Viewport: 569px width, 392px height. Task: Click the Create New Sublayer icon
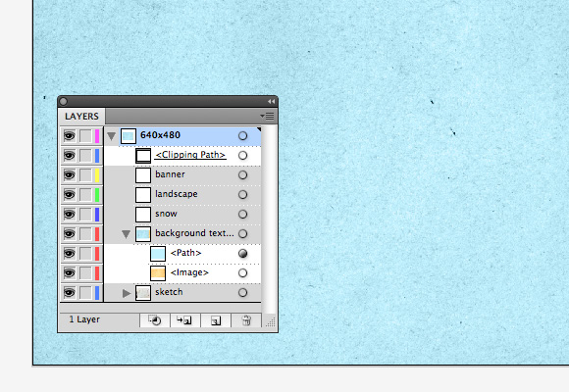184,320
